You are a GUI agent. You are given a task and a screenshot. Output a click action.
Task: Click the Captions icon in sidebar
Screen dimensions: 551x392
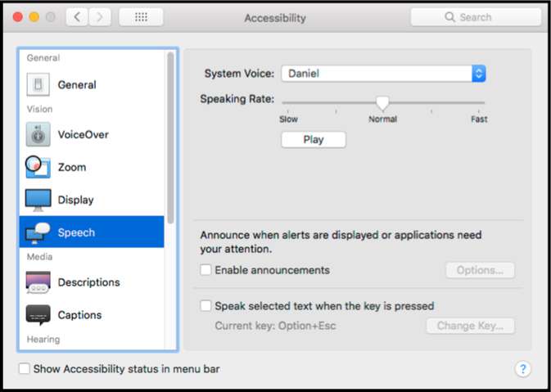[x=38, y=315]
